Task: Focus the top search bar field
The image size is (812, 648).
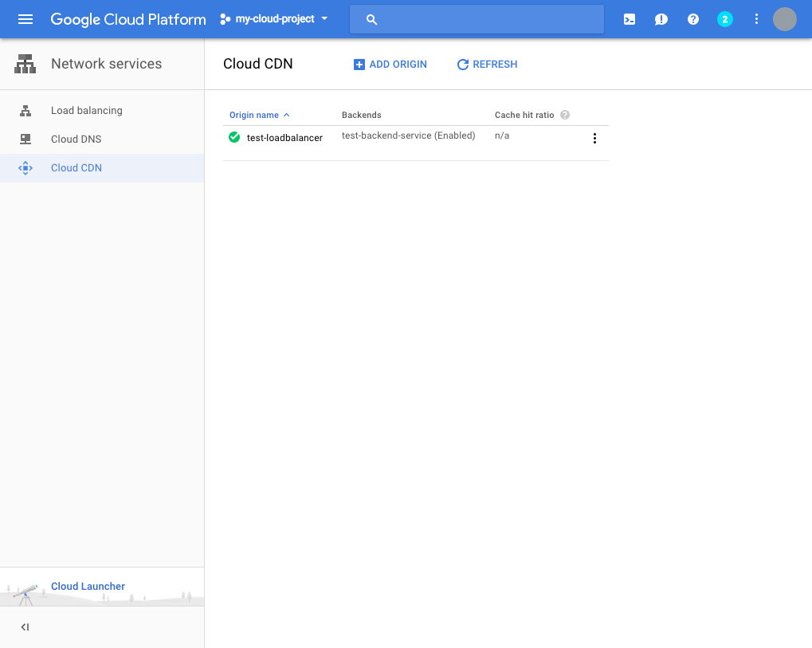Action: [x=477, y=19]
